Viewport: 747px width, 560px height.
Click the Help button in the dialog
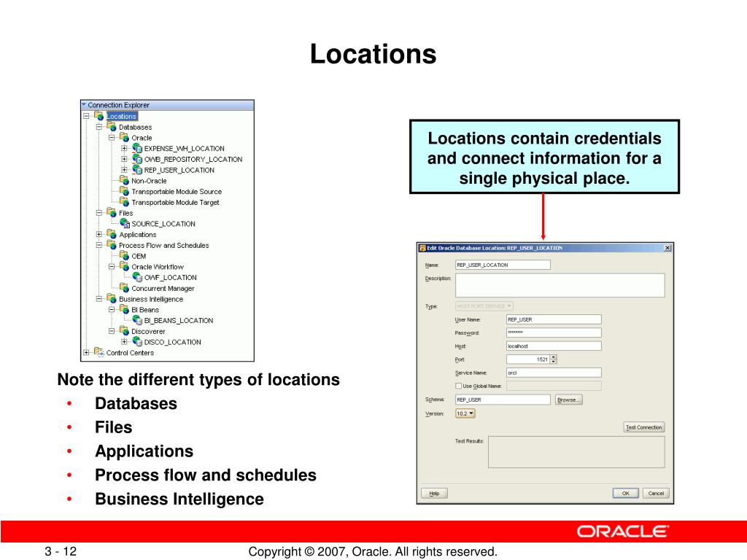tap(435, 494)
